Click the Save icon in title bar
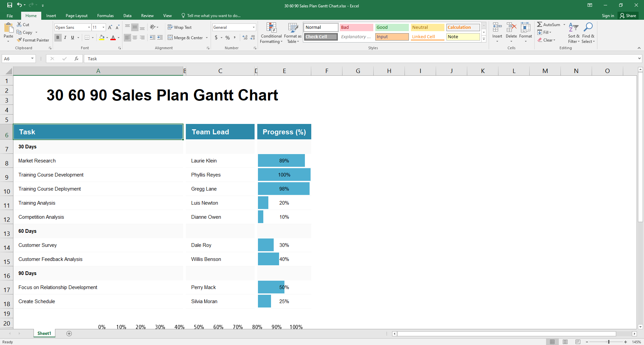This screenshot has height=345, width=644. click(x=10, y=5)
